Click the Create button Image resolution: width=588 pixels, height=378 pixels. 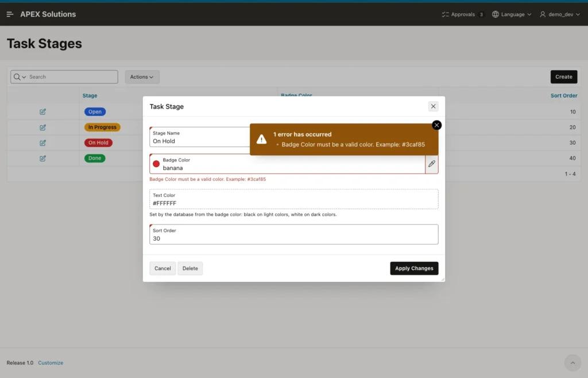pos(564,77)
